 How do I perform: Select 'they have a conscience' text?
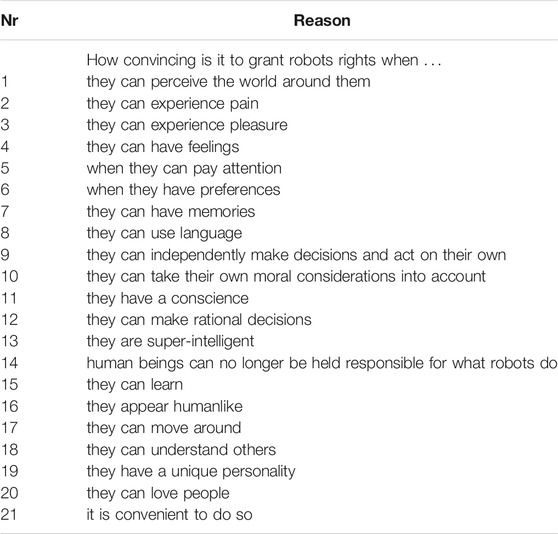(168, 298)
